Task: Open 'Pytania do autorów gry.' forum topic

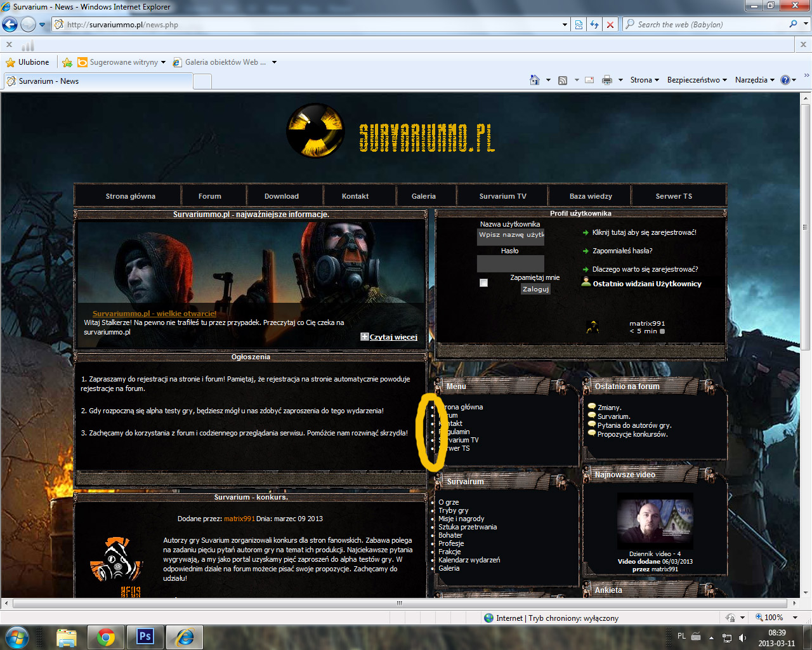Action: pyautogui.click(x=634, y=425)
